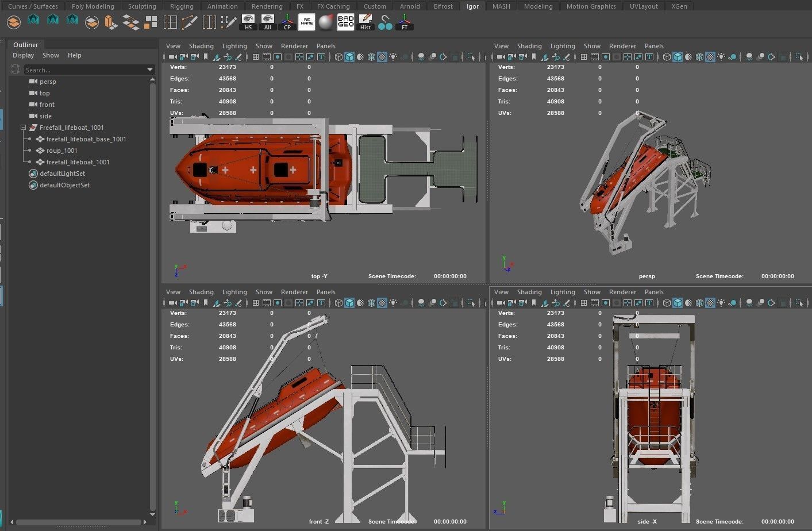Open Lighting menu in persp panel
This screenshot has height=531, width=812.
(x=563, y=46)
